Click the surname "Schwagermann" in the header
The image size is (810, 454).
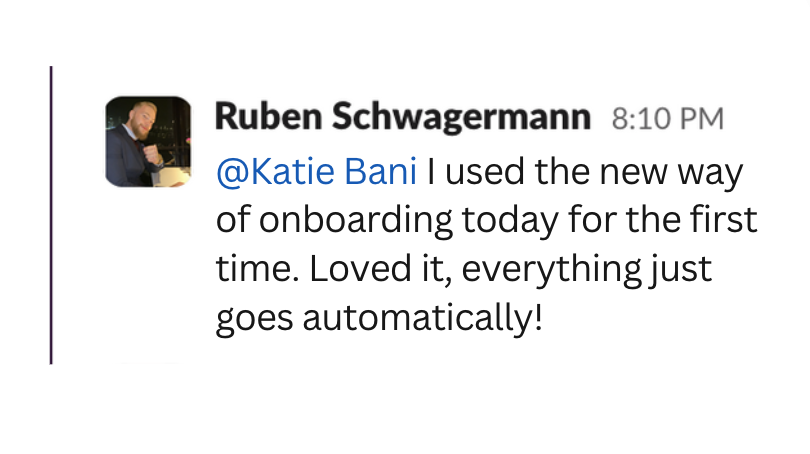(x=461, y=118)
